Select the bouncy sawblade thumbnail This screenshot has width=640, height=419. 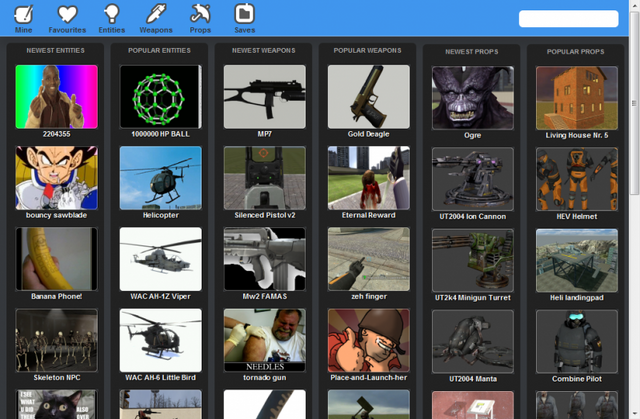56,178
